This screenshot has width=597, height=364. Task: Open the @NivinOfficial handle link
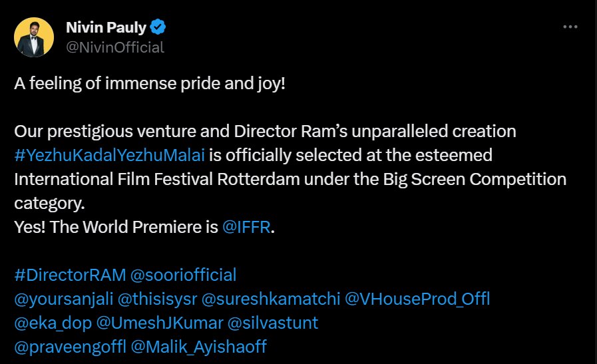point(114,47)
